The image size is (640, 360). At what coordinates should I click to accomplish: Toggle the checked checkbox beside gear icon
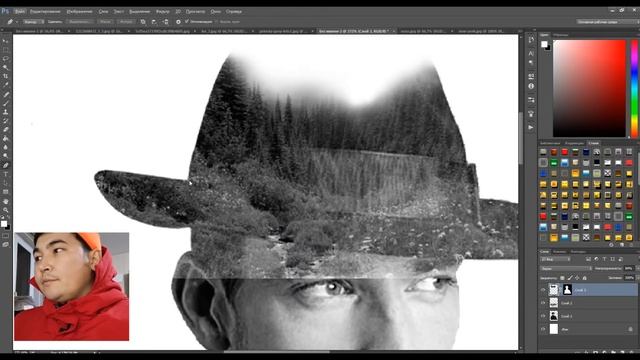coord(187,21)
